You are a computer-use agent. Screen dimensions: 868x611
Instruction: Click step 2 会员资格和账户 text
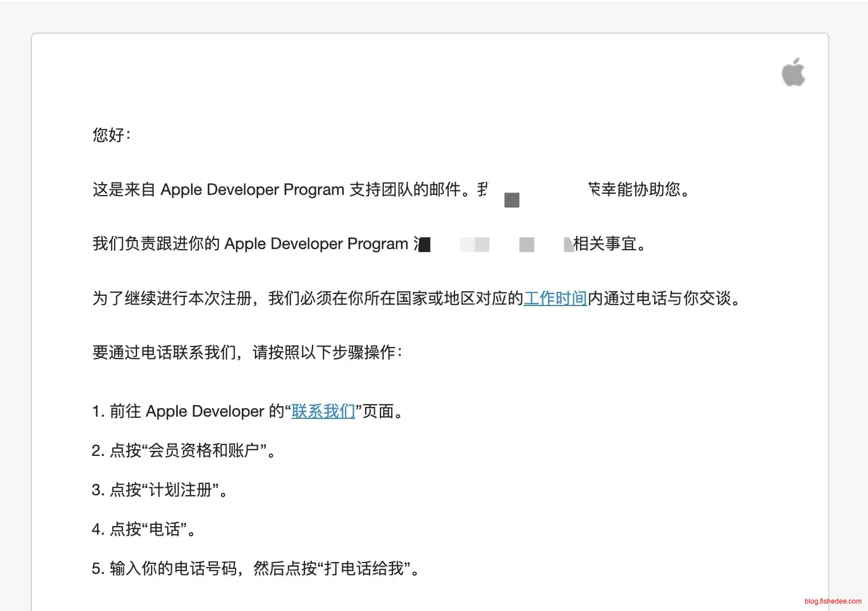pos(204,450)
